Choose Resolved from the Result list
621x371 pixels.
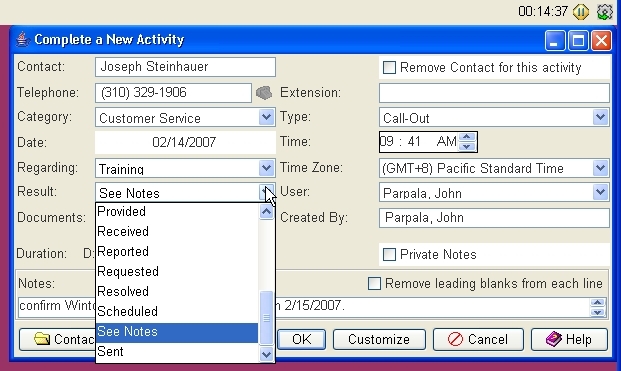pos(177,291)
